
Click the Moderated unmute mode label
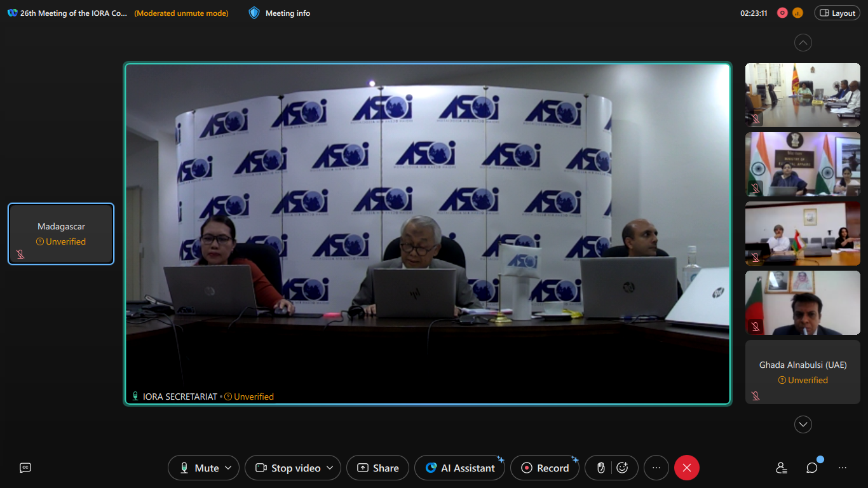pos(181,13)
